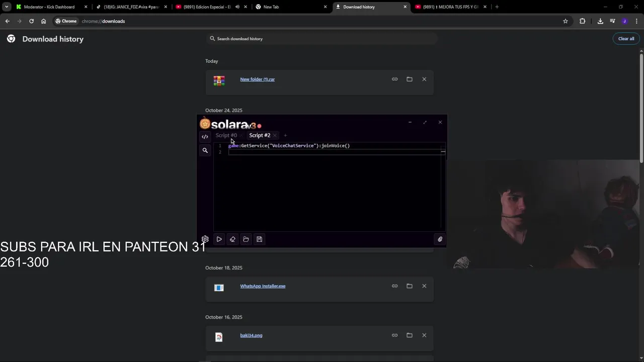The image size is (644, 362).
Task: Open Chrome's downloads toolbar icon
Action: [x=600, y=21]
